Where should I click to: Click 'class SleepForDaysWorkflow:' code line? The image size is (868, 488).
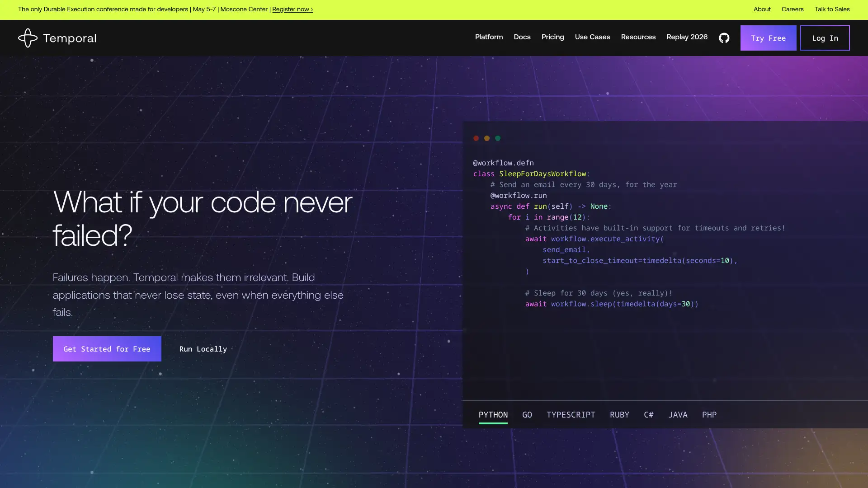click(531, 174)
